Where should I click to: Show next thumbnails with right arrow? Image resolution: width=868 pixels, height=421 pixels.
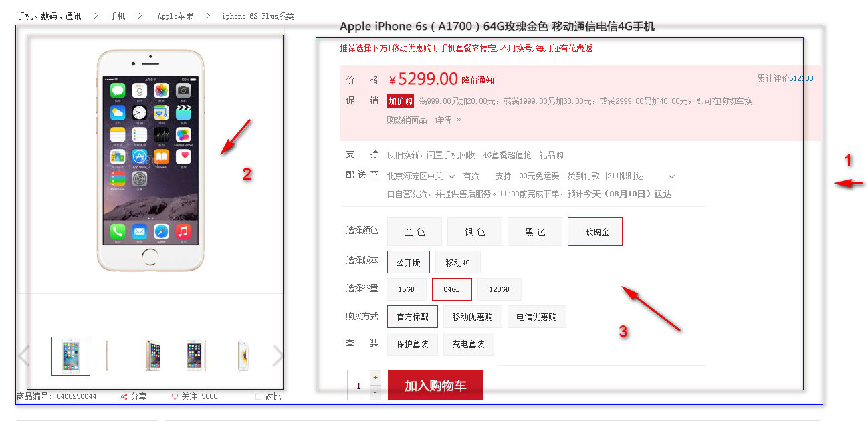tap(278, 356)
